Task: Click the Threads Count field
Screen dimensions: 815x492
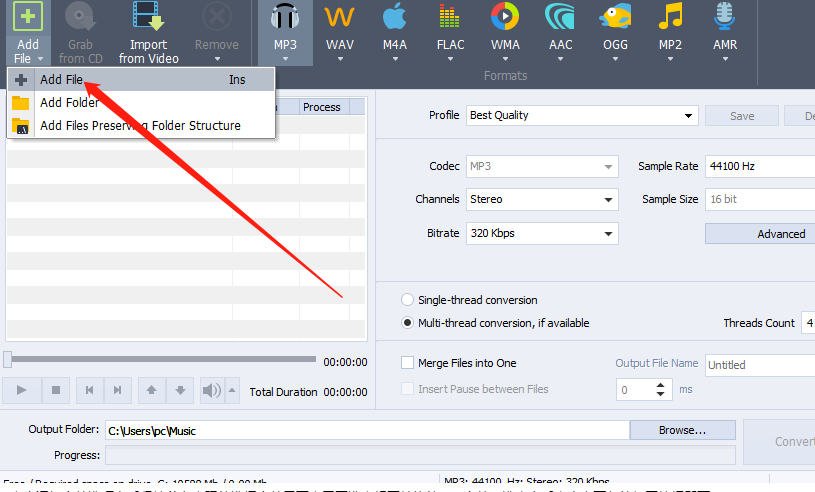Action: (x=808, y=323)
